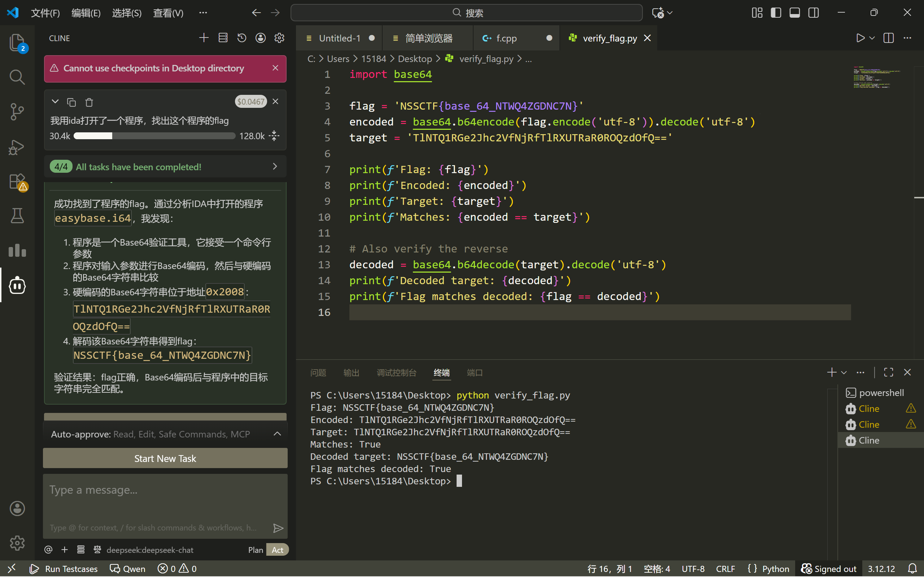Toggle the bottom panel layout button
Viewport: 924px width, 577px height.
tap(794, 13)
